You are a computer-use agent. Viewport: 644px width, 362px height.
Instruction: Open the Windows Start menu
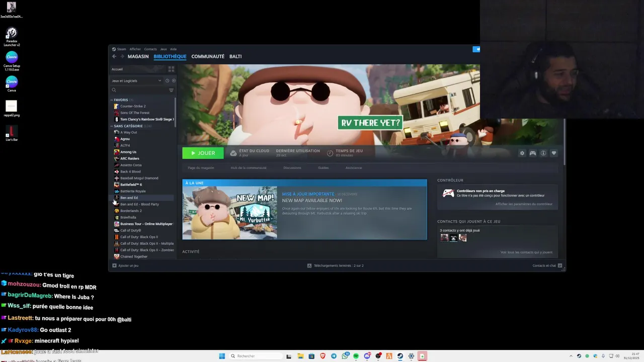(x=222, y=356)
